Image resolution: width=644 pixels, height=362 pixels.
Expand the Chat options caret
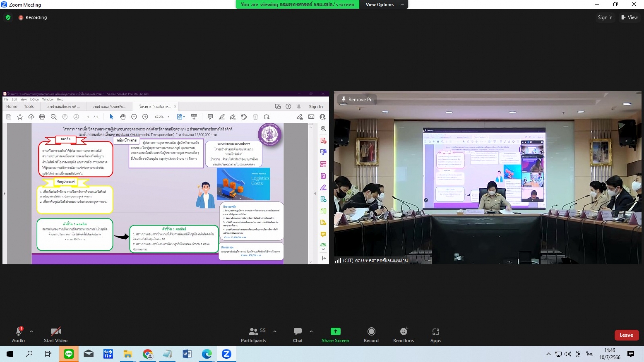coord(311,332)
